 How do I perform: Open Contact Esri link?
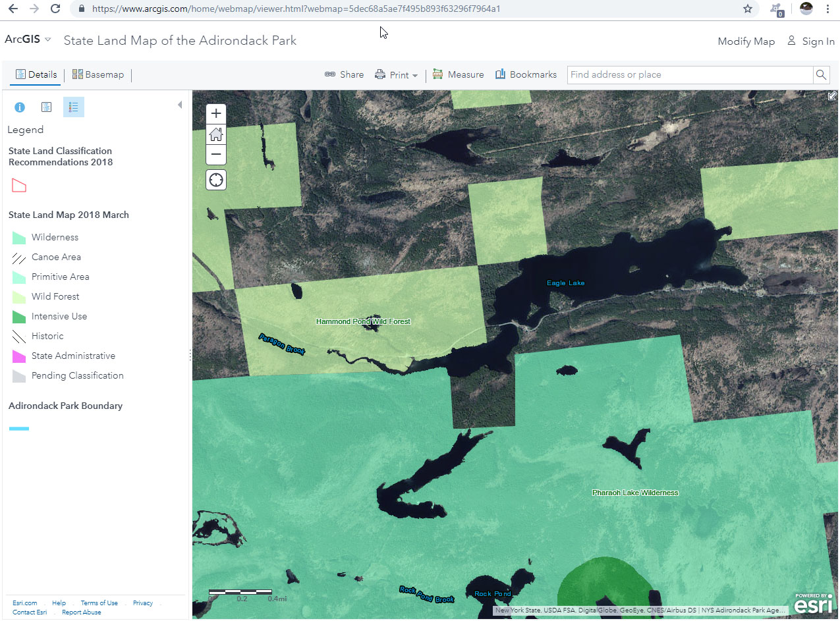[x=30, y=612]
